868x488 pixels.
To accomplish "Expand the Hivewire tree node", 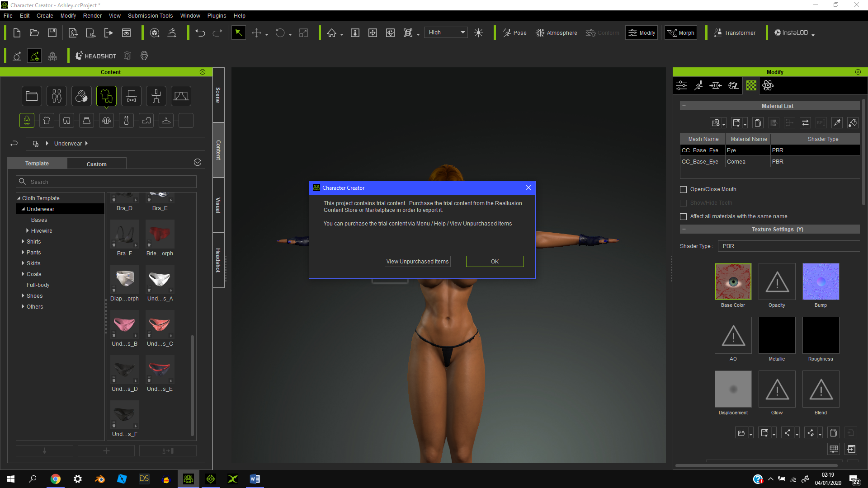I will tap(28, 230).
